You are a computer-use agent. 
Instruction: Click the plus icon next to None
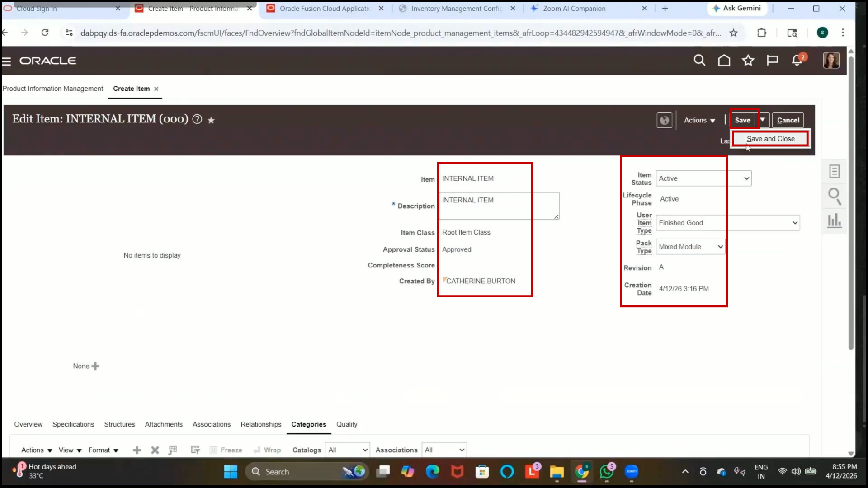(95, 366)
